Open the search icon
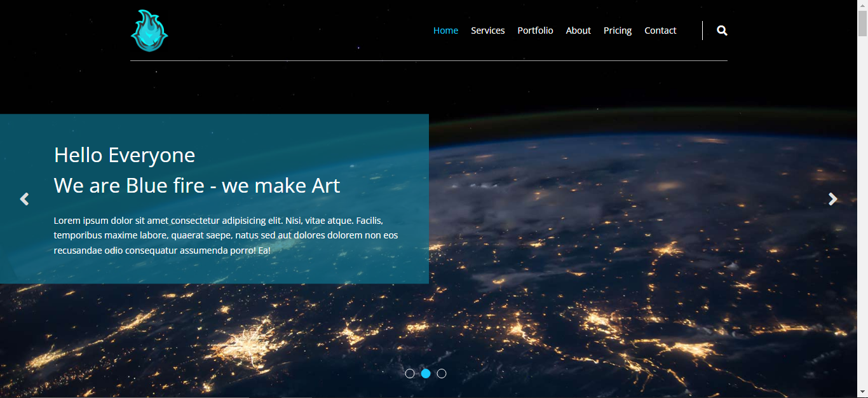 pyautogui.click(x=722, y=30)
